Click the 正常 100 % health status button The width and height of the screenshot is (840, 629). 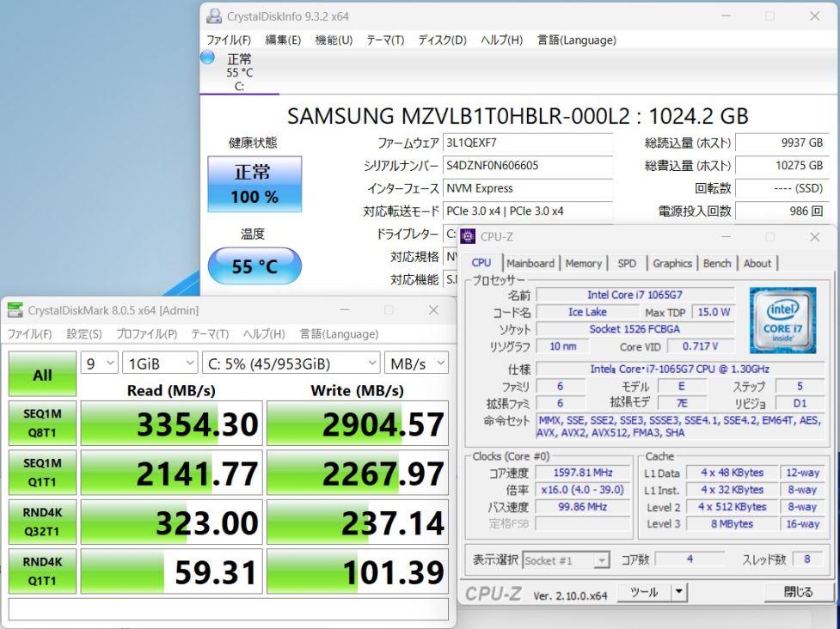[254, 184]
